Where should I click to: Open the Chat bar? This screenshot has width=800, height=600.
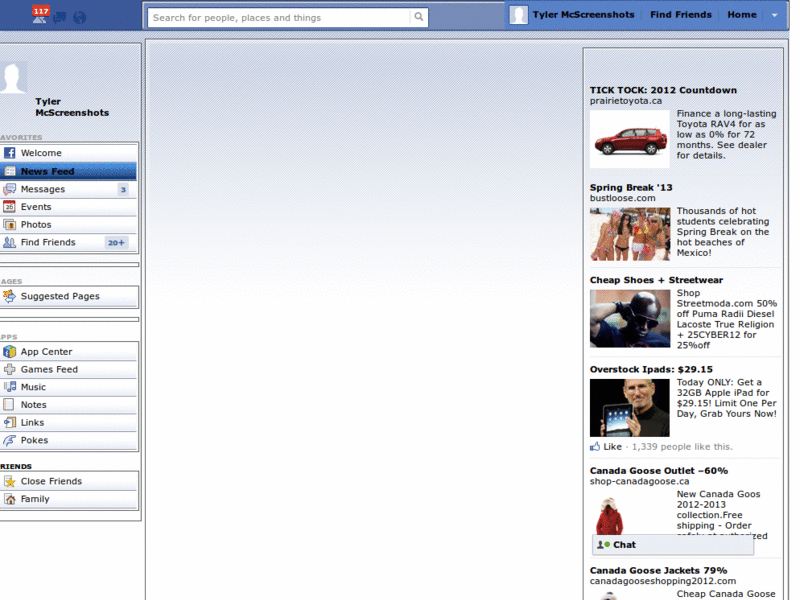672,544
